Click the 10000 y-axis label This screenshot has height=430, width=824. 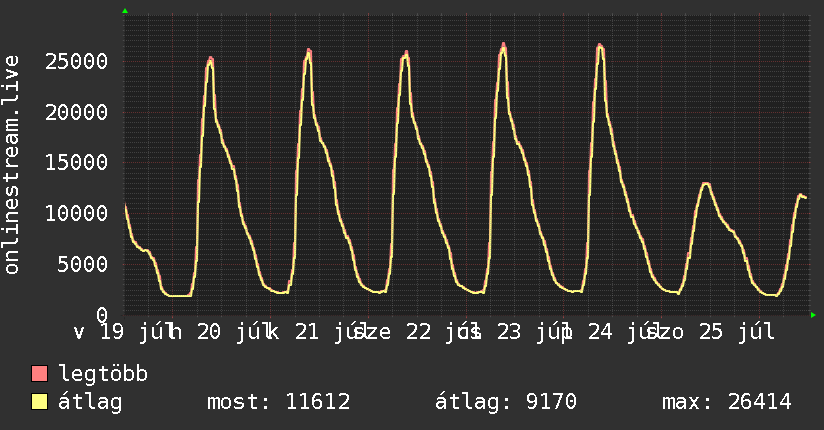[76, 213]
